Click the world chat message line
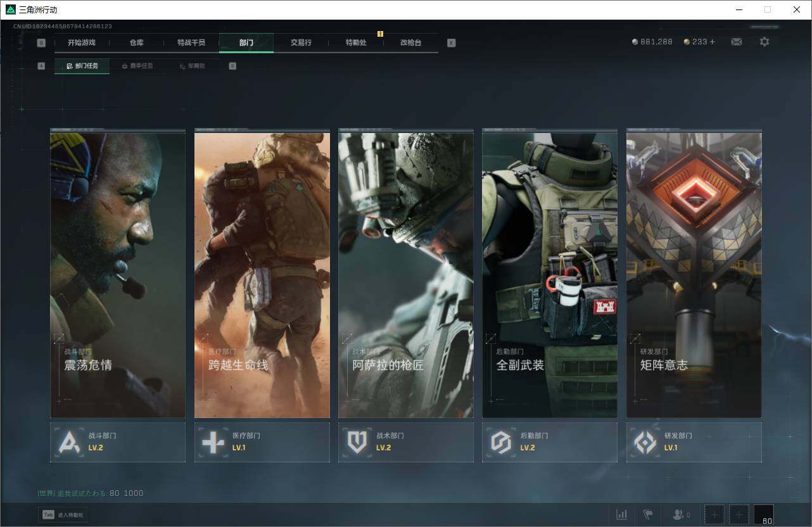Image resolution: width=812 pixels, height=527 pixels. 91,493
